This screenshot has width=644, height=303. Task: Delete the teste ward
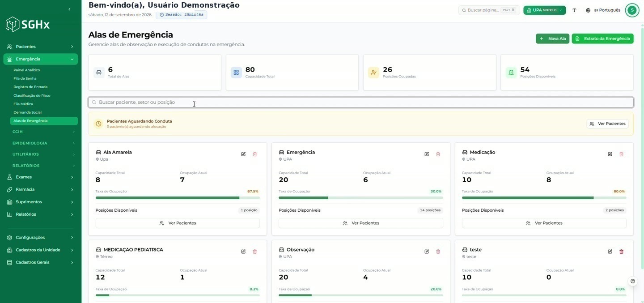point(621,252)
